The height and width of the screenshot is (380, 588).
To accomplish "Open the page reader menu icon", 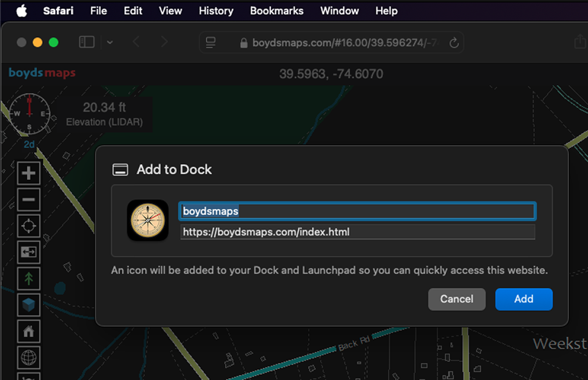I will pyautogui.click(x=211, y=42).
